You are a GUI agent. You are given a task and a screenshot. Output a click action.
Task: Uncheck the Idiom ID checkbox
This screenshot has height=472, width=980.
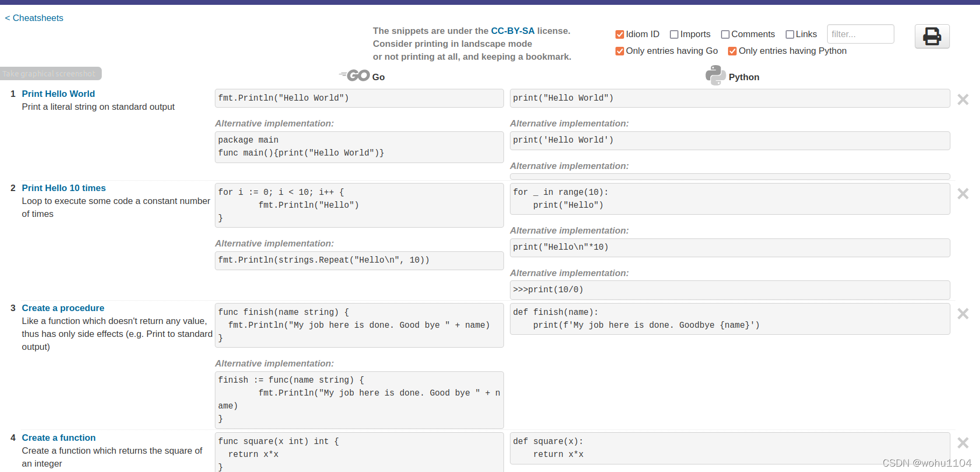pos(620,34)
